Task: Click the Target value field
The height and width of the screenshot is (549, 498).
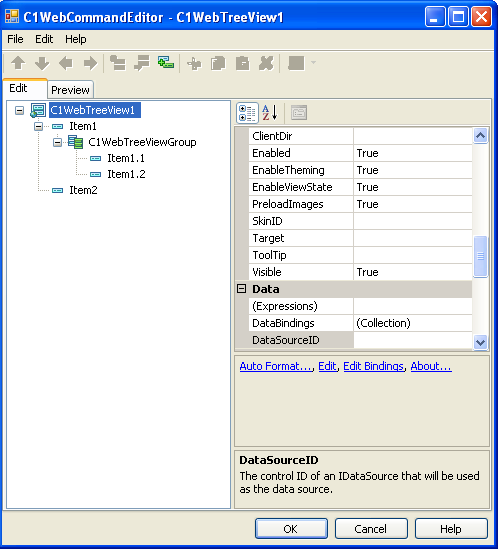Action: point(413,238)
